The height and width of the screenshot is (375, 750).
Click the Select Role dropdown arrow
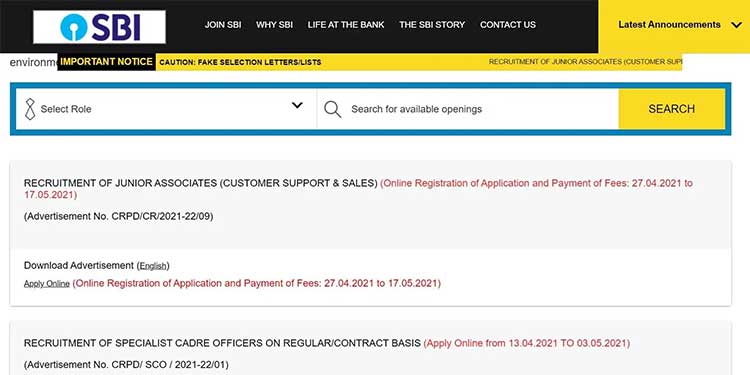(298, 105)
